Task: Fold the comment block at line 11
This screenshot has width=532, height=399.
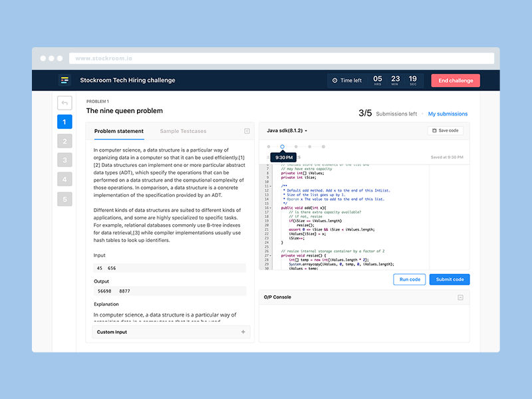Action: pos(270,186)
